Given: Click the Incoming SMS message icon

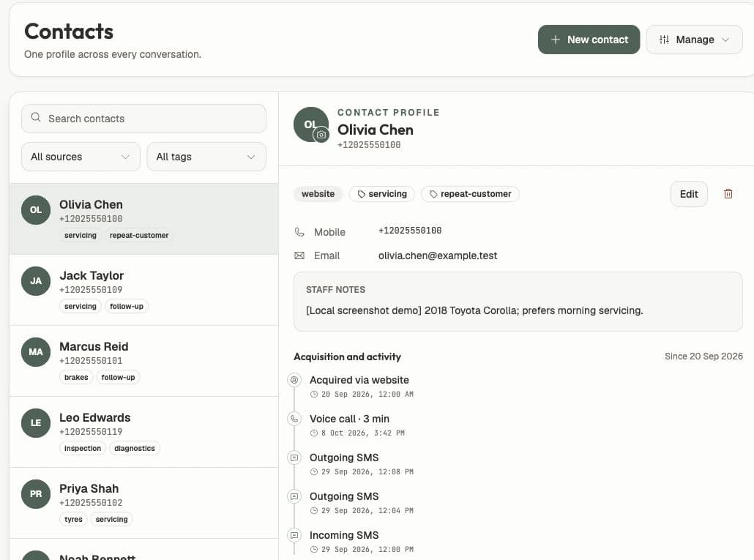Looking at the screenshot, I should (x=294, y=536).
